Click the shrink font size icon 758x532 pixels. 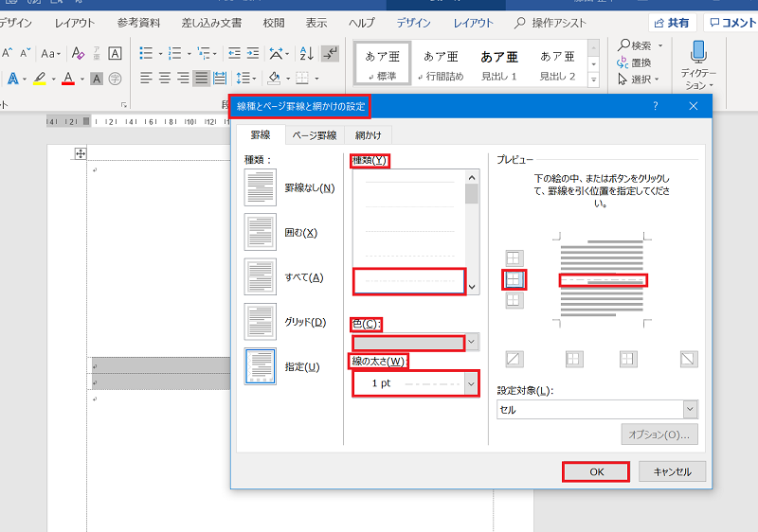[x=26, y=53]
